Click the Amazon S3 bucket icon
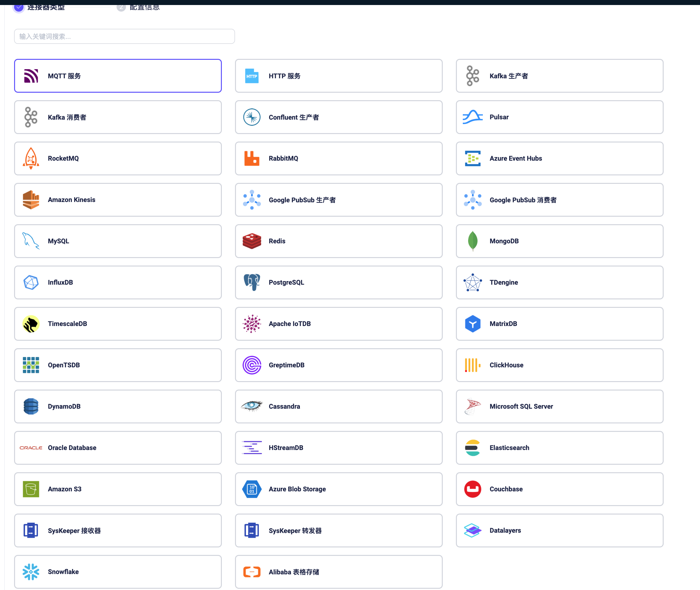Viewport: 700px width, 590px height. tap(31, 489)
